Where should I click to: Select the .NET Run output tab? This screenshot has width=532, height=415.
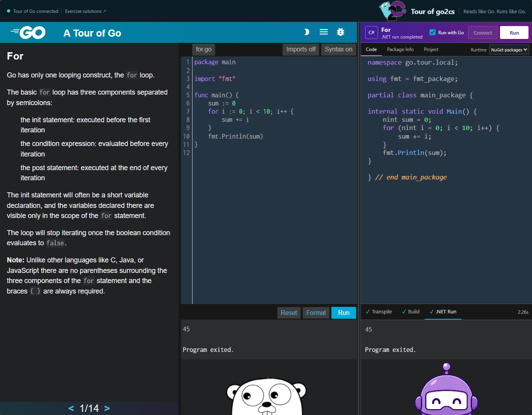pos(443,312)
